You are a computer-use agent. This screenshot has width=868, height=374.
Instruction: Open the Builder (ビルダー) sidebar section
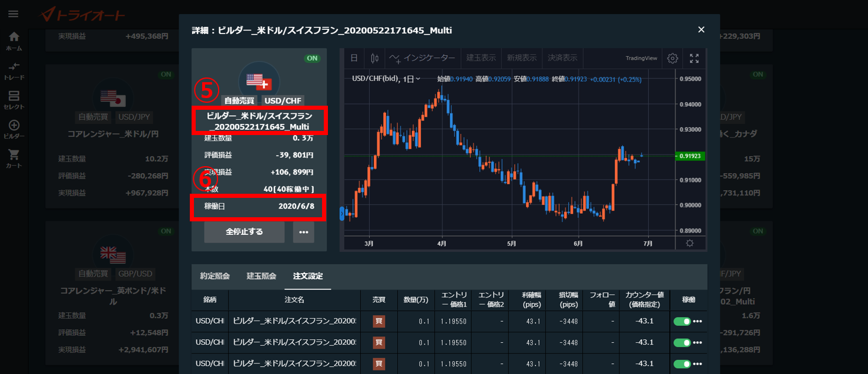pos(14,129)
